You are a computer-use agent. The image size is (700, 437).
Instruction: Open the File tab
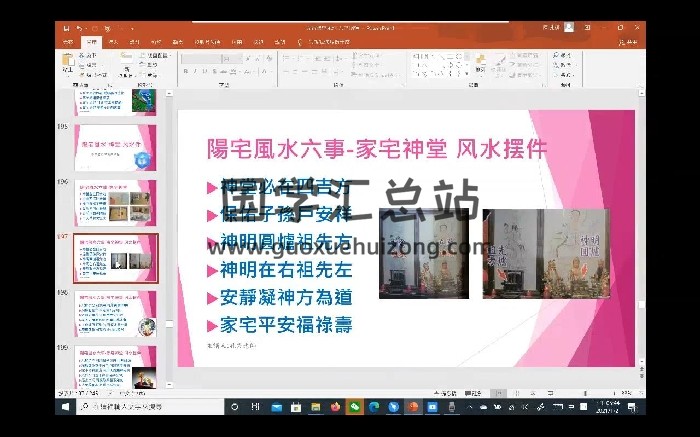click(68, 42)
